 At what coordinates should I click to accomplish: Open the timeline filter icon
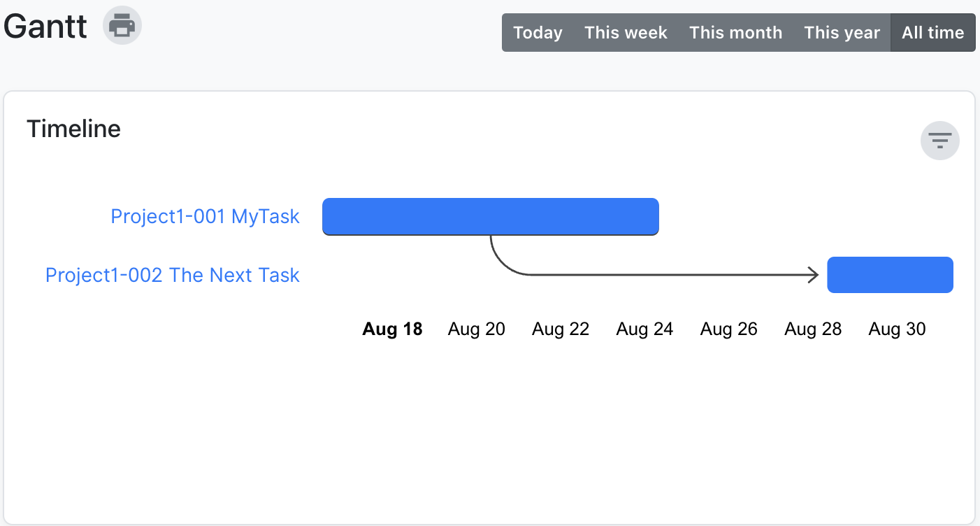click(x=939, y=141)
